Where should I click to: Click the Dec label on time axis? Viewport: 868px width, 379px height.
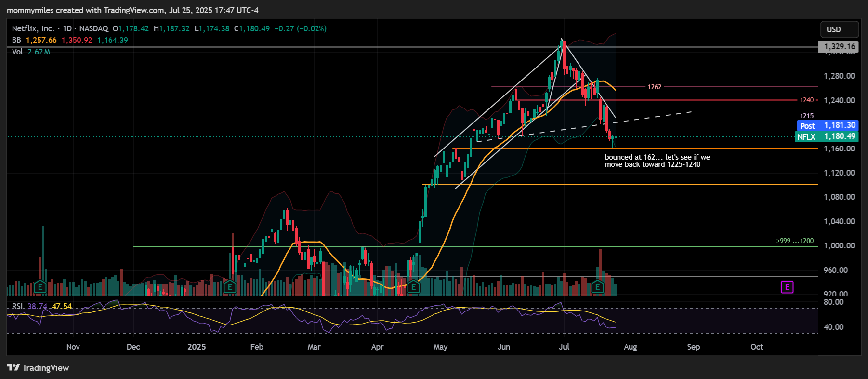click(133, 347)
